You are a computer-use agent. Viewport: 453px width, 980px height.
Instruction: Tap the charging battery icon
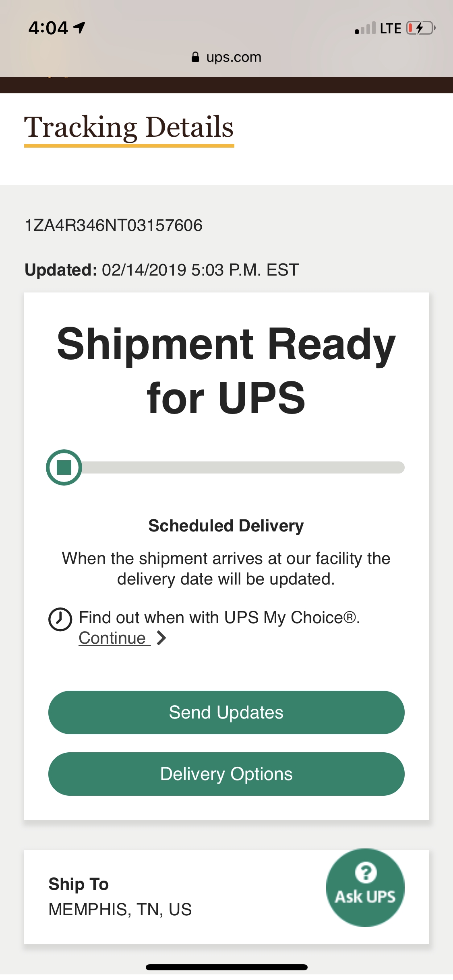420,28
